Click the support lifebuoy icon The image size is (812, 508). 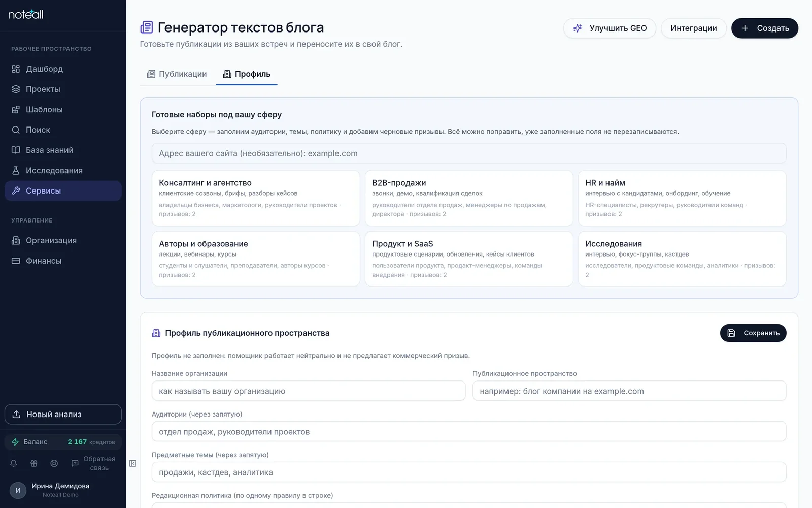coord(54,463)
